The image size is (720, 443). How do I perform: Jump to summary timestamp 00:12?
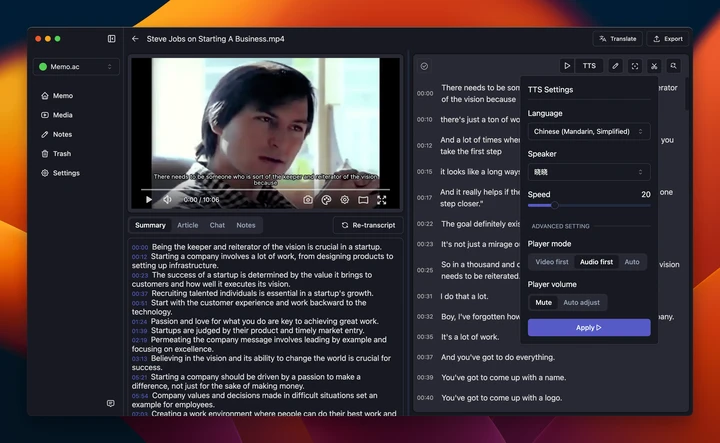(140, 257)
